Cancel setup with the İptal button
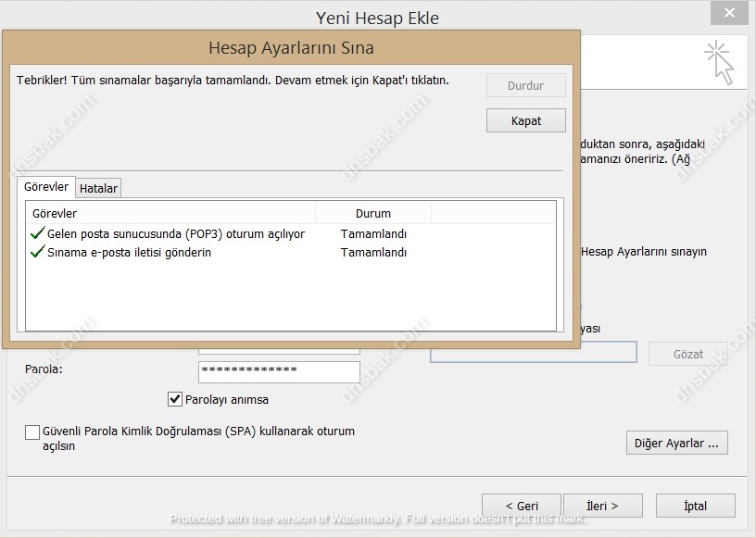756x538 pixels. 695,506
